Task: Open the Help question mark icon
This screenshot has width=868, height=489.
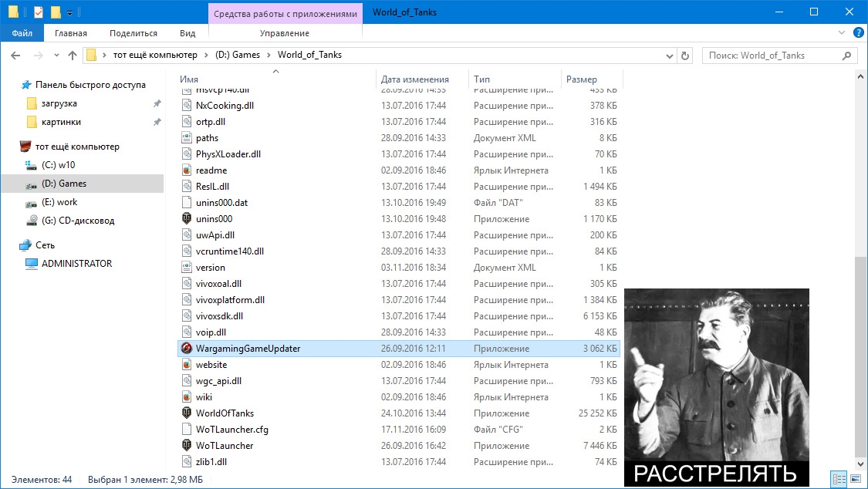Action: click(858, 32)
